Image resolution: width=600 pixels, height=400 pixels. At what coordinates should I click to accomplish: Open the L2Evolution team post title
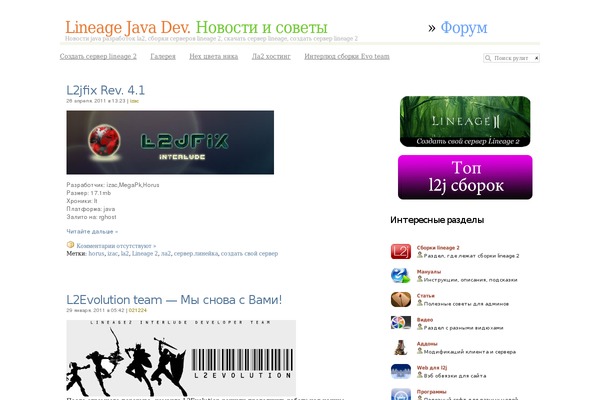coord(174,300)
